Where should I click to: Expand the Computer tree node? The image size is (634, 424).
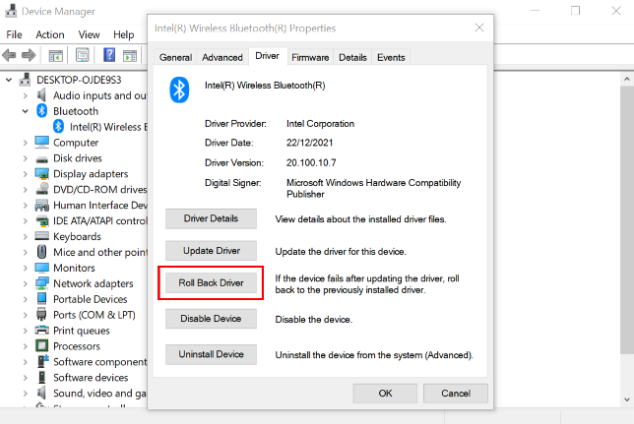pos(25,143)
